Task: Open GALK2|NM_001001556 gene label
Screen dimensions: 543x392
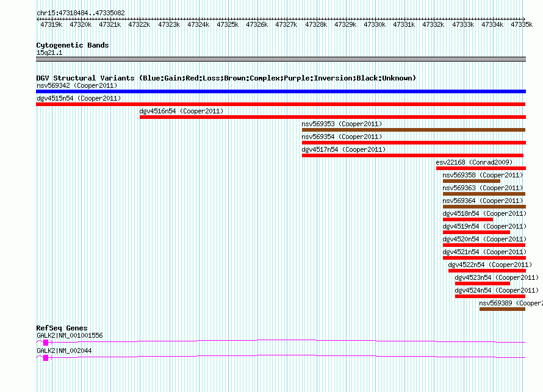Action: tap(70, 335)
